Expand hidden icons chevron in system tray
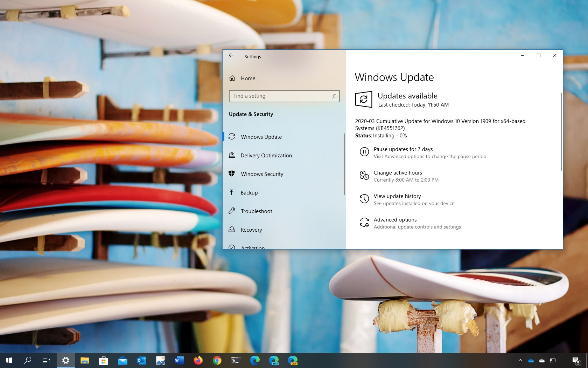The width and height of the screenshot is (588, 368). tap(520, 360)
